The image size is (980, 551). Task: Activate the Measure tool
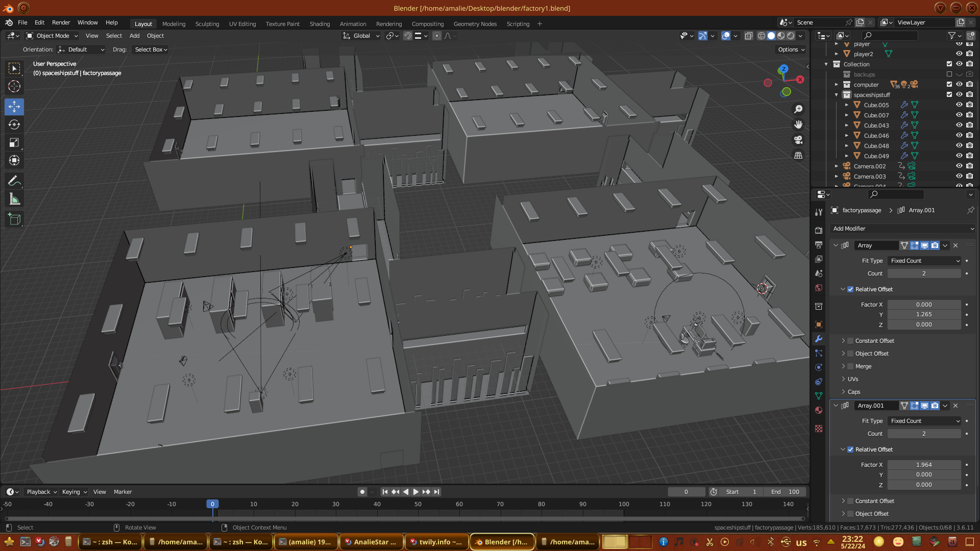[14, 199]
